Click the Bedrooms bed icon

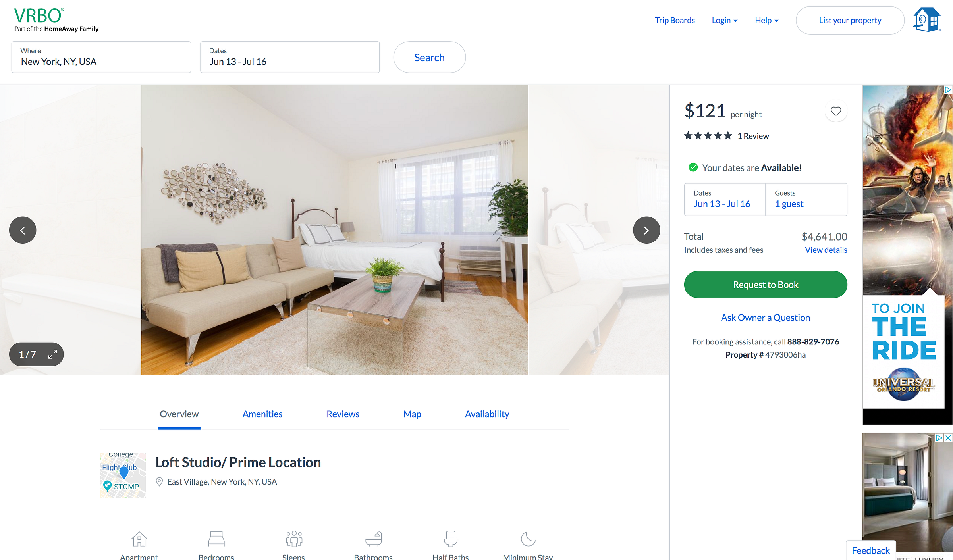[216, 539]
